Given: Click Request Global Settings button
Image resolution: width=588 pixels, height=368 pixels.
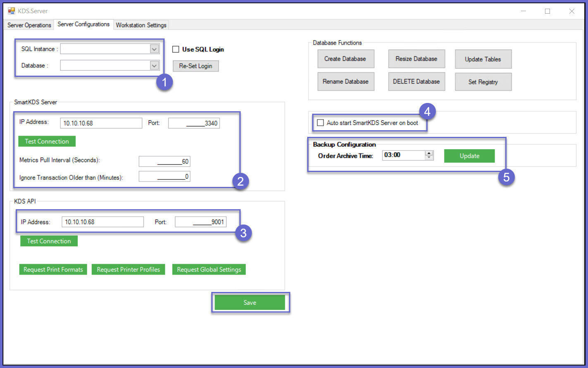Looking at the screenshot, I should 209,270.
